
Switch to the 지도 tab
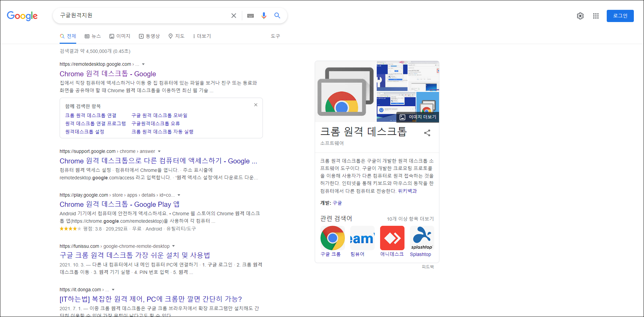[x=176, y=36]
